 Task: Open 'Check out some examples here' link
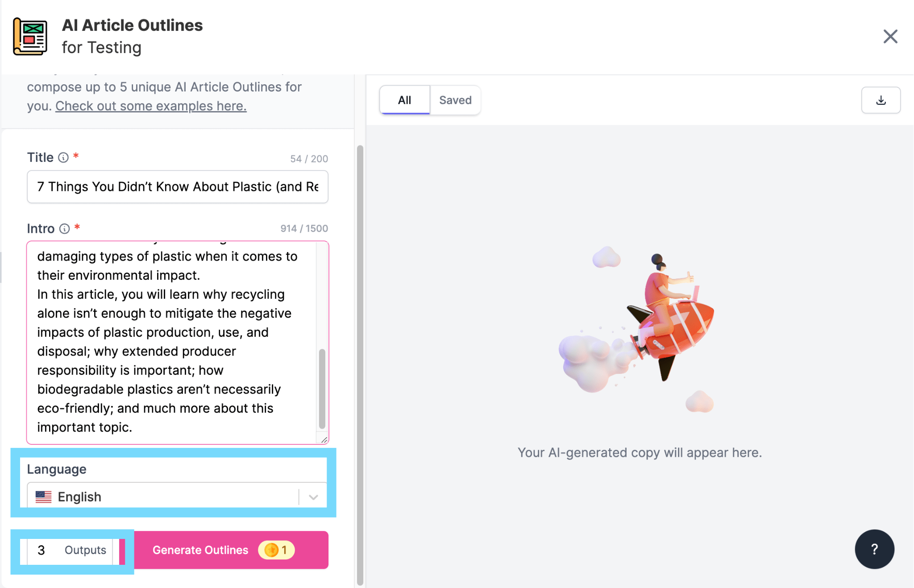150,106
